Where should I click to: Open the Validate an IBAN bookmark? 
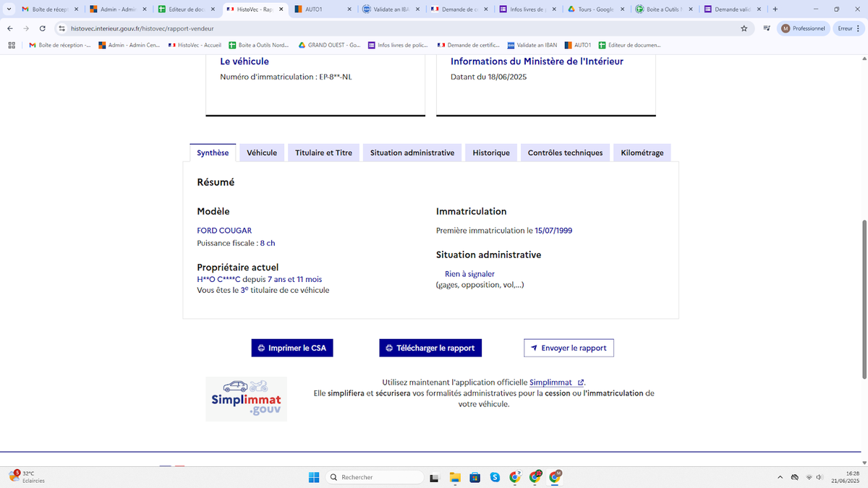pyautogui.click(x=532, y=45)
